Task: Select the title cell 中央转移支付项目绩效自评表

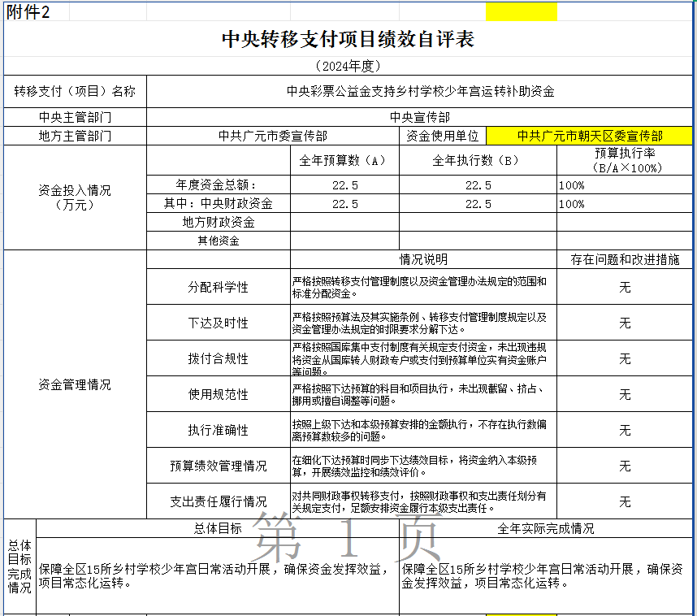Action: 348,39
